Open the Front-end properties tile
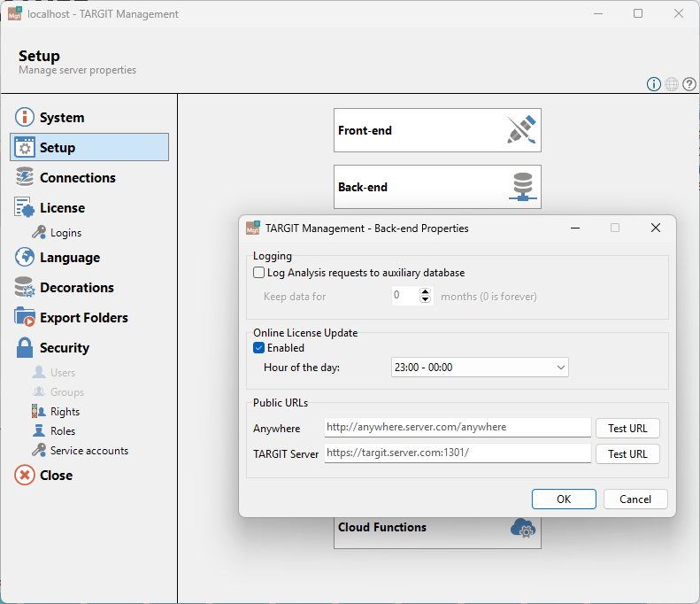Viewport: 700px width, 604px height. pos(437,130)
